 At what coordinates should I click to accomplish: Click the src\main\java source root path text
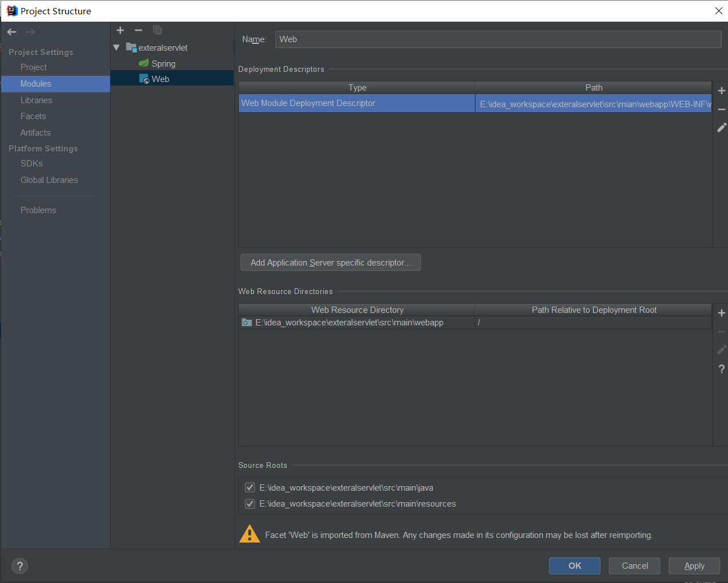pyautogui.click(x=346, y=488)
